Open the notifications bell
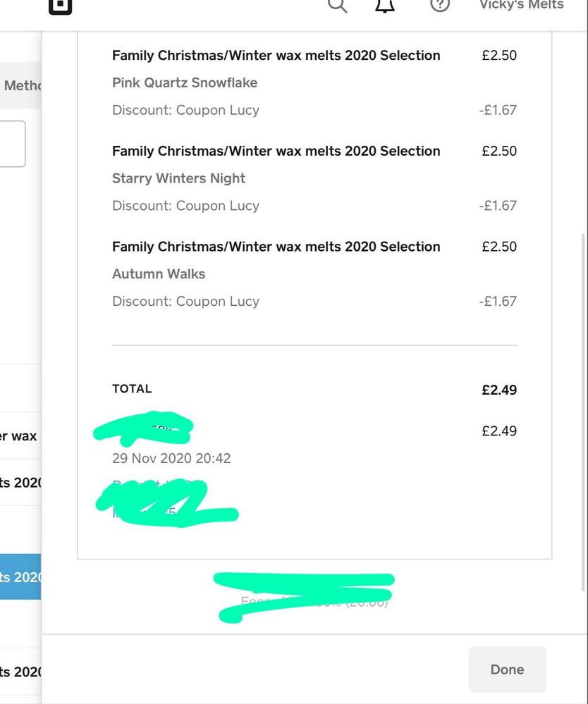This screenshot has height=704, width=588. [x=384, y=6]
